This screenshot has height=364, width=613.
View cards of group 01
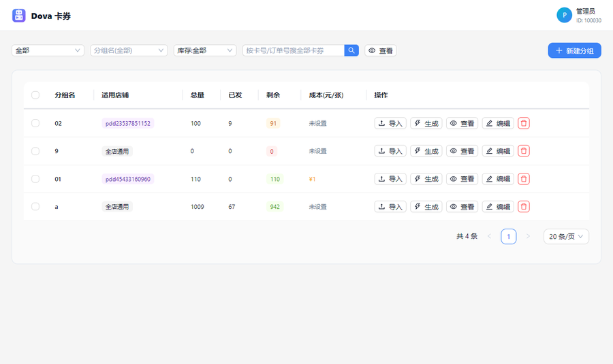(x=462, y=179)
